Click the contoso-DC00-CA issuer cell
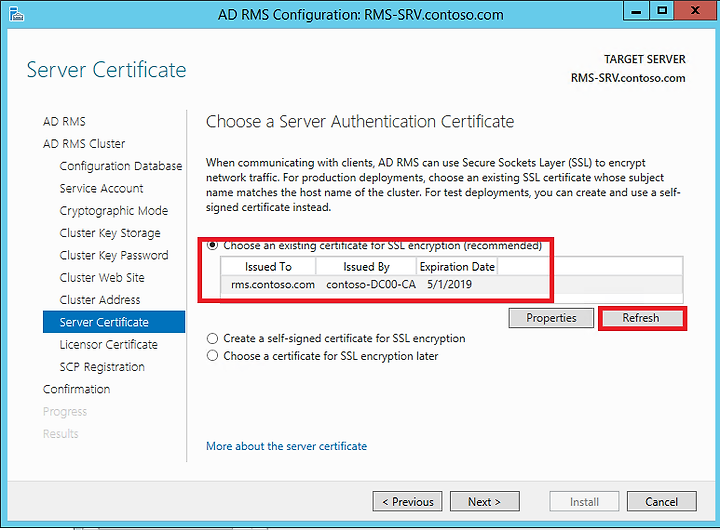This screenshot has width=720, height=530. click(x=371, y=284)
